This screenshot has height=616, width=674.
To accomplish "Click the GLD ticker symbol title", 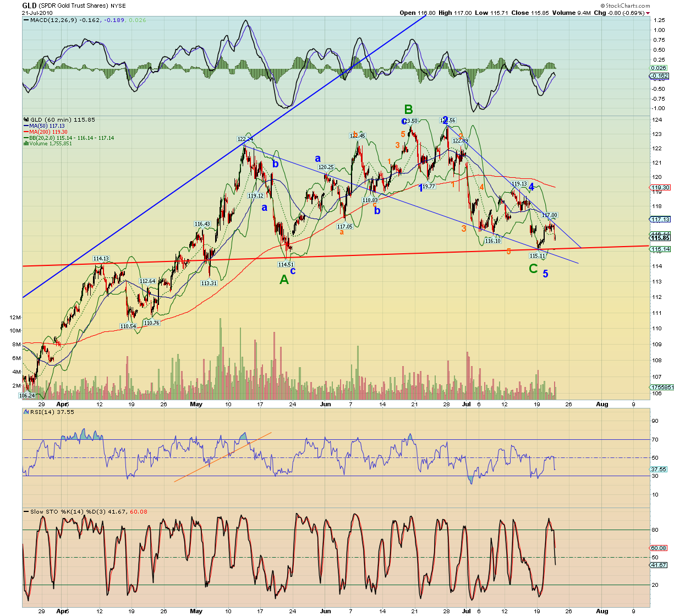I will pyautogui.click(x=29, y=6).
